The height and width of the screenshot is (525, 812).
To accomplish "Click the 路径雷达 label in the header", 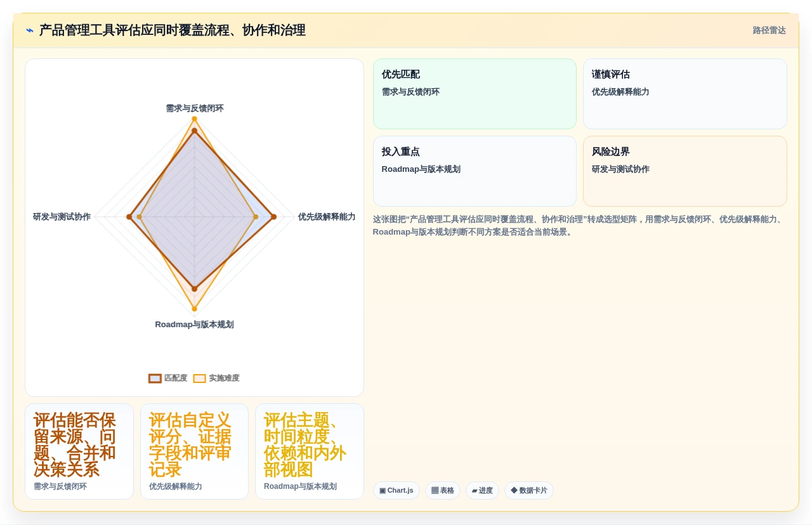I will click(x=769, y=30).
